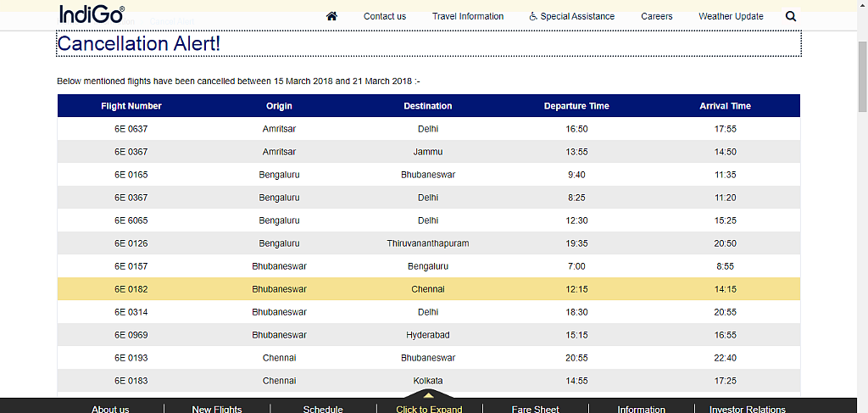Click departure time 19:35
The width and height of the screenshot is (868, 413).
coord(576,243)
